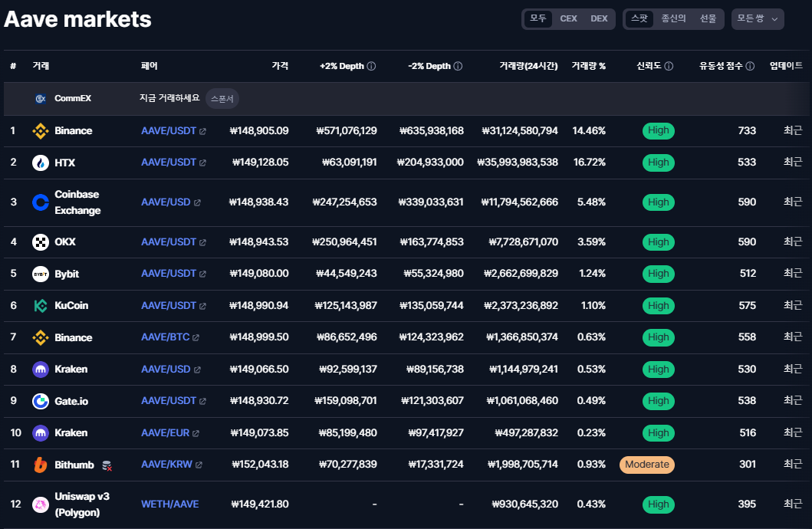This screenshot has height=529, width=812.
Task: Click the KuCoin exchange logo icon
Action: coord(41,306)
